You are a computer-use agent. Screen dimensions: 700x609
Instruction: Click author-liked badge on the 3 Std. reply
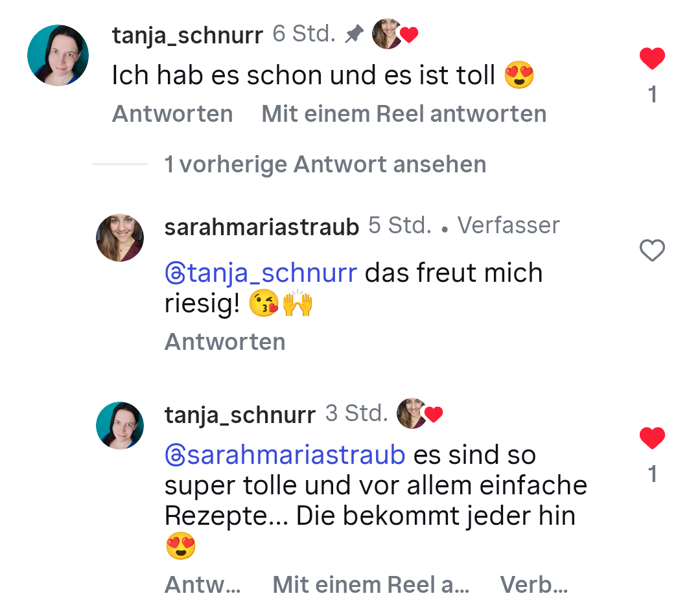[x=419, y=414]
